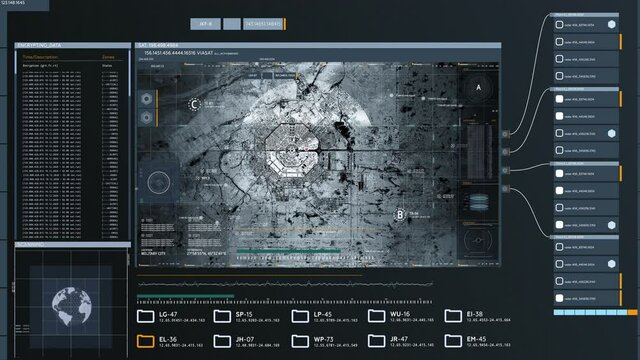Select map marker B on the satellite view
Image resolution: width=640 pixels, height=360 pixels.
tap(400, 215)
